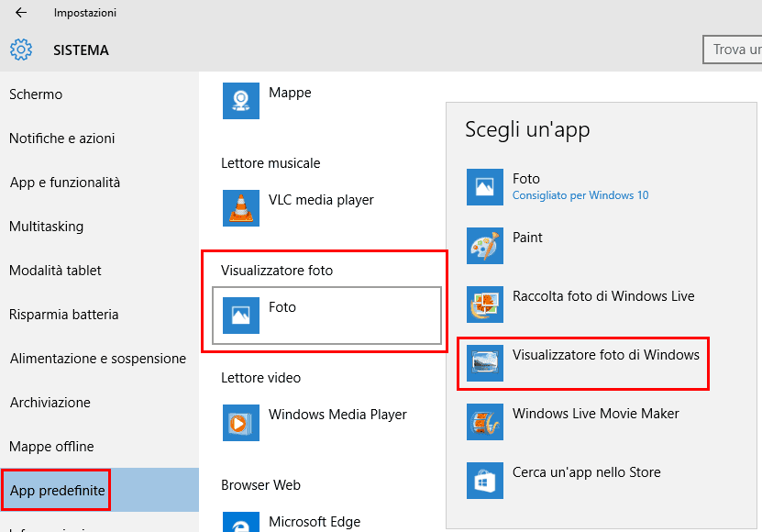The height and width of the screenshot is (532, 762).
Task: Click the Windows Media Player icon
Action: [241, 423]
